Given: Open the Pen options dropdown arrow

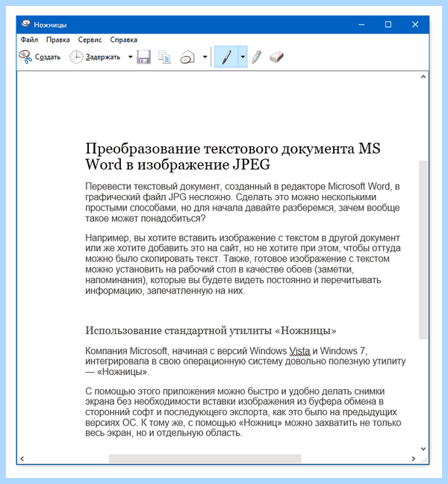Looking at the screenshot, I should coord(243,57).
